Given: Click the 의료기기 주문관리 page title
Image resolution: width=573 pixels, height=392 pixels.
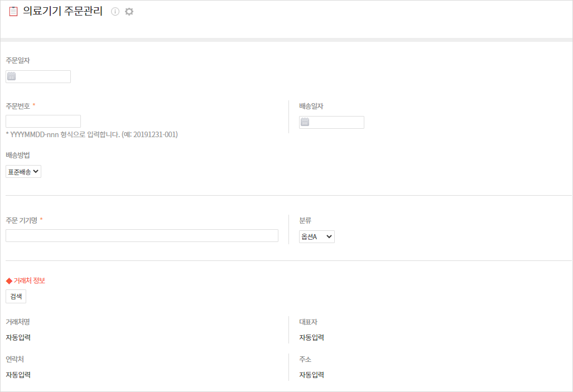Looking at the screenshot, I should 62,12.
